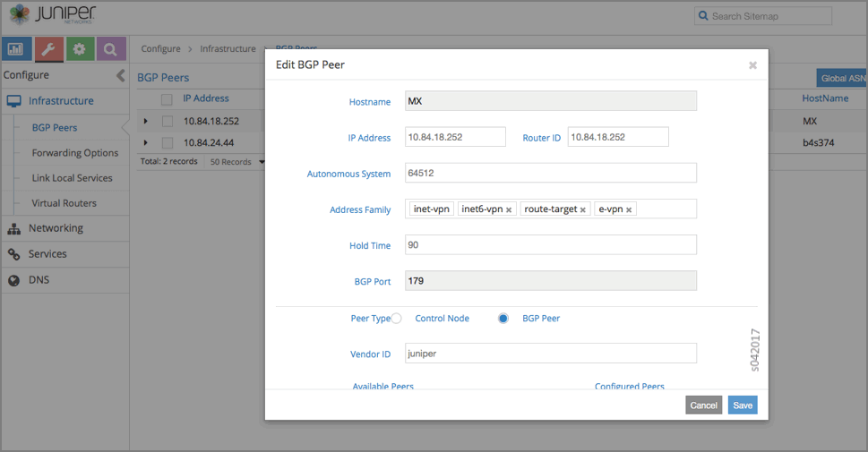Remove the route-target address family tag
The width and height of the screenshot is (868, 452).
(x=582, y=210)
